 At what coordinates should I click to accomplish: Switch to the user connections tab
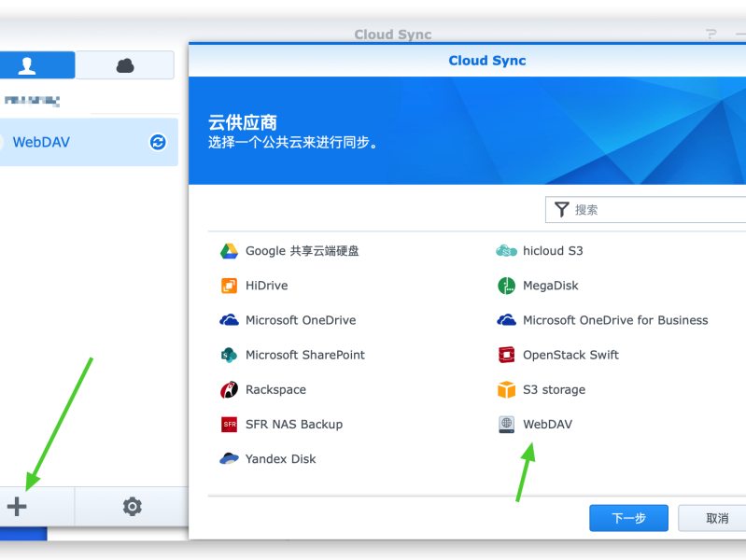pos(37,64)
